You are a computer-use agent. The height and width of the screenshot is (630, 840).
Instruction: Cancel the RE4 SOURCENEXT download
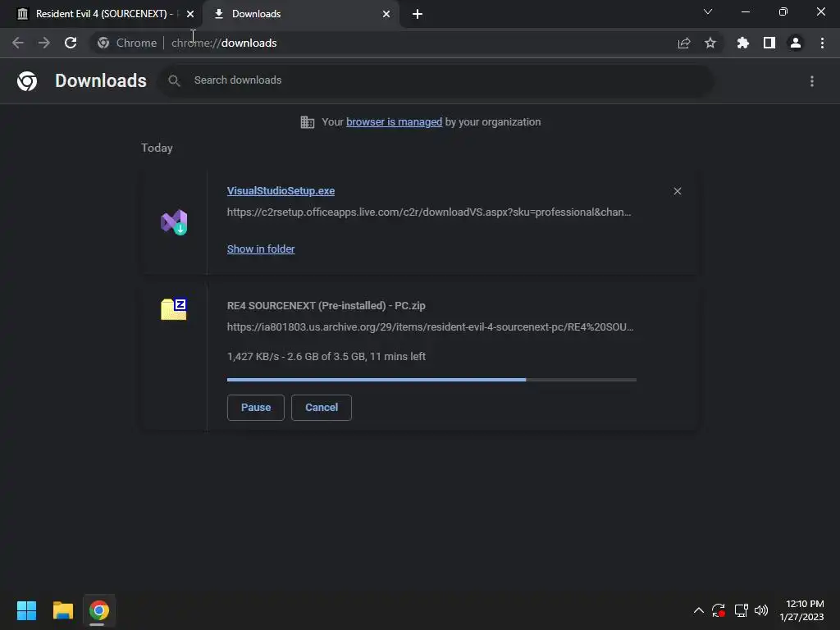[322, 408]
